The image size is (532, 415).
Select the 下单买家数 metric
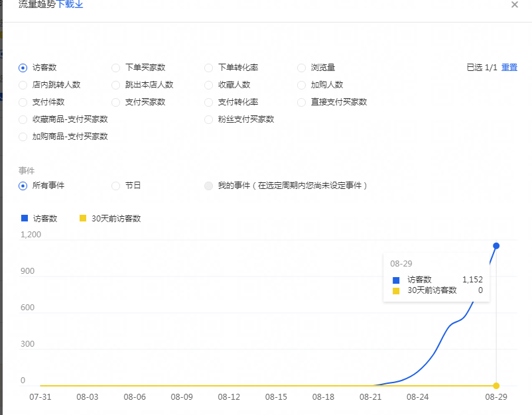[116, 68]
